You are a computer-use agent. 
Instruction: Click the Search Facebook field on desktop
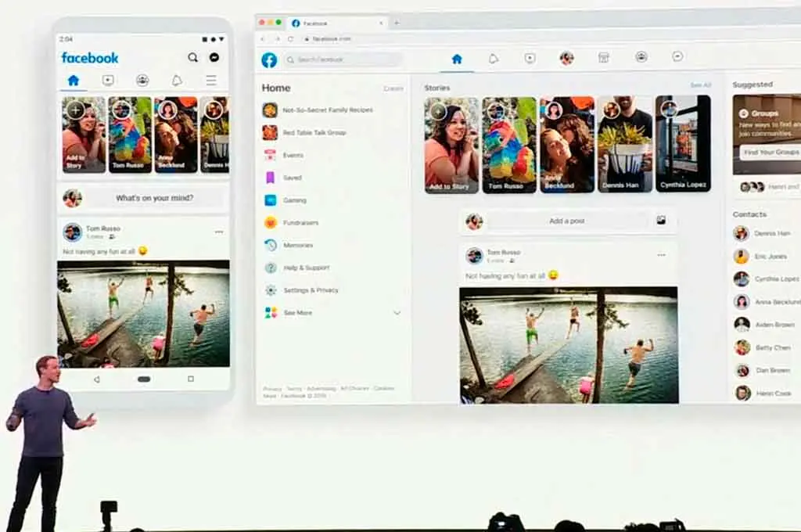(x=343, y=59)
